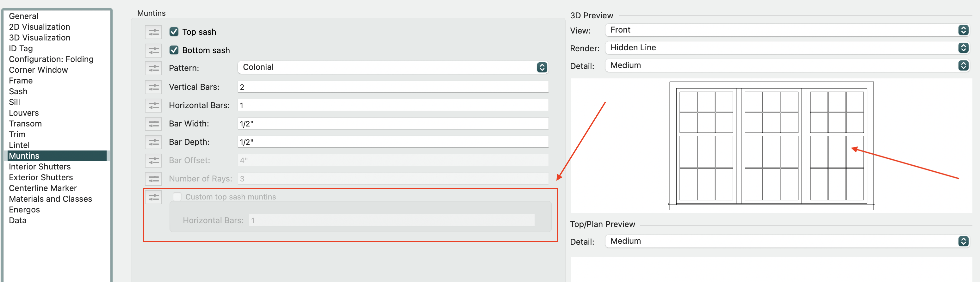Toggle the Custom top sash muntins checkbox
The width and height of the screenshot is (980, 282).
click(x=177, y=197)
